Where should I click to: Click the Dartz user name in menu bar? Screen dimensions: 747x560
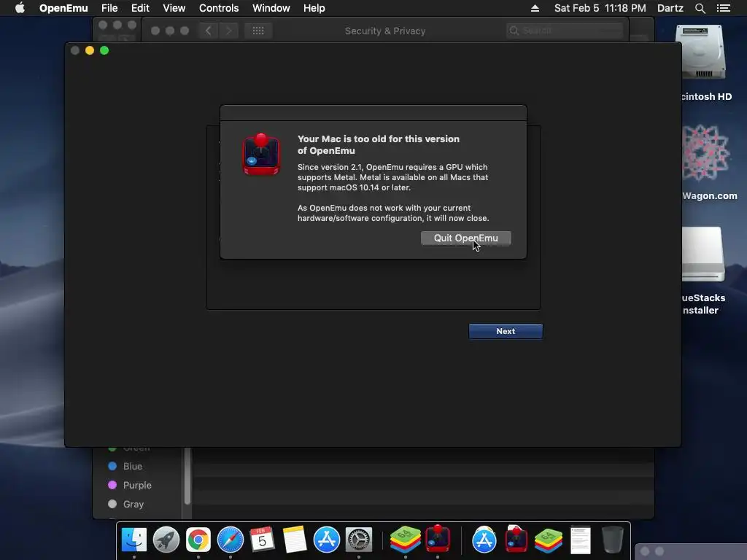(670, 8)
